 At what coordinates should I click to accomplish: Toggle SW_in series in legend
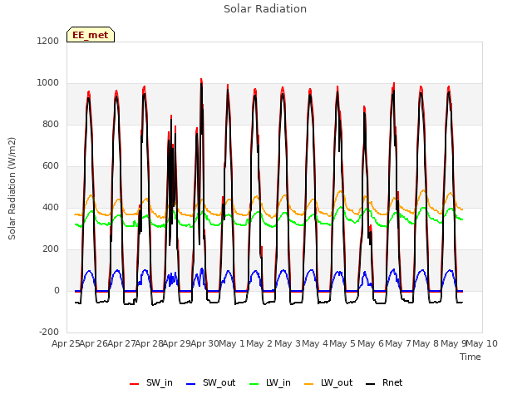point(151,382)
